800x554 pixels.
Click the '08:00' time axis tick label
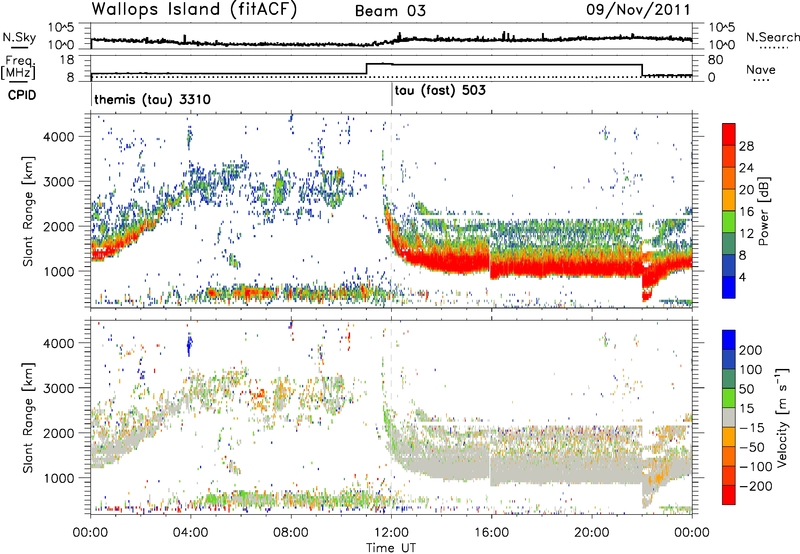pyautogui.click(x=291, y=533)
